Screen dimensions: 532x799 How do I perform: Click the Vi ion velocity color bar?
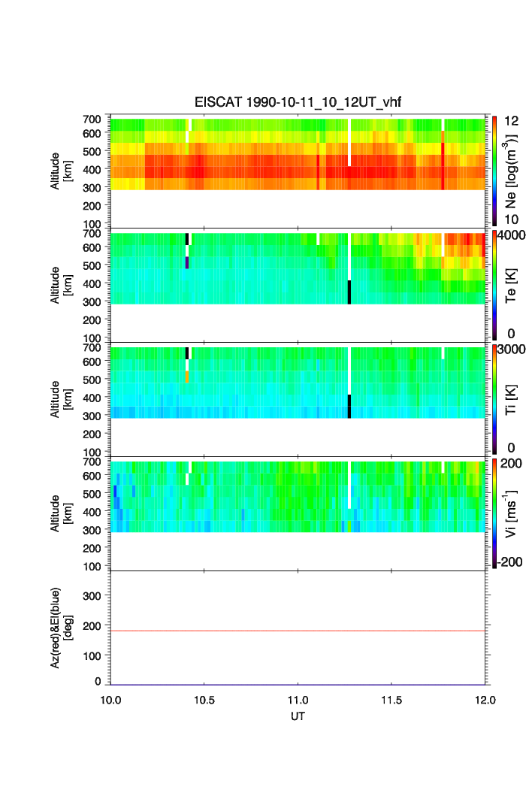point(494,513)
